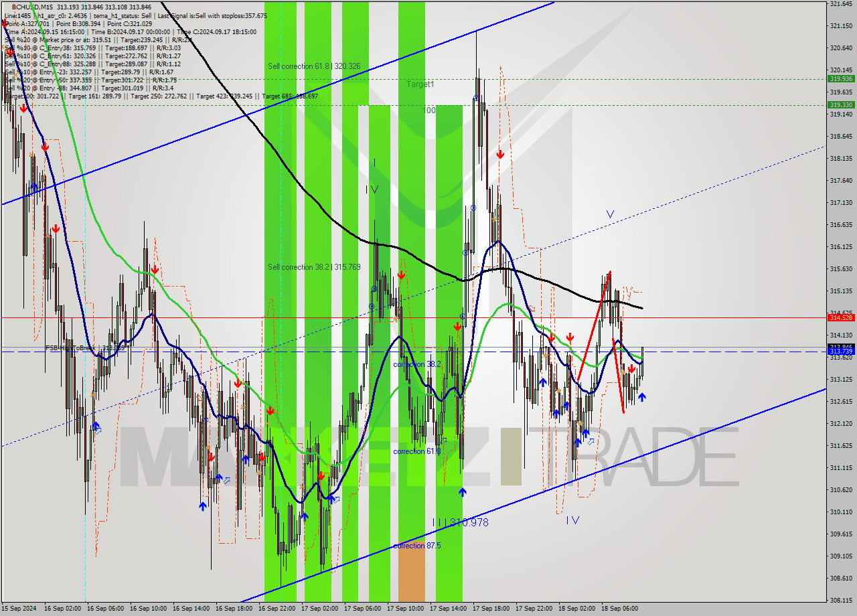Image resolution: width=857 pixels, height=616 pixels.
Task: Click the '310.978' wave label
Action: 469,522
